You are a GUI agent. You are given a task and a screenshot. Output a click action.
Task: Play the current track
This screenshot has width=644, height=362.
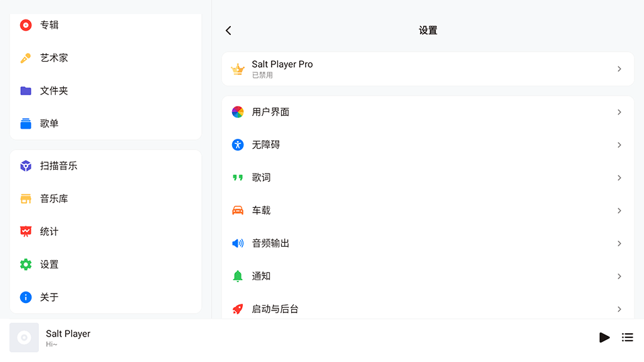tap(604, 337)
